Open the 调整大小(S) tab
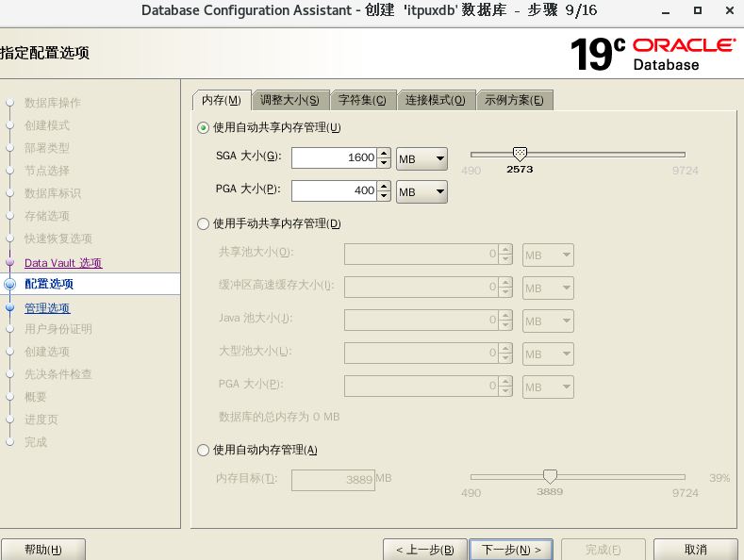744x560 pixels. point(289,100)
